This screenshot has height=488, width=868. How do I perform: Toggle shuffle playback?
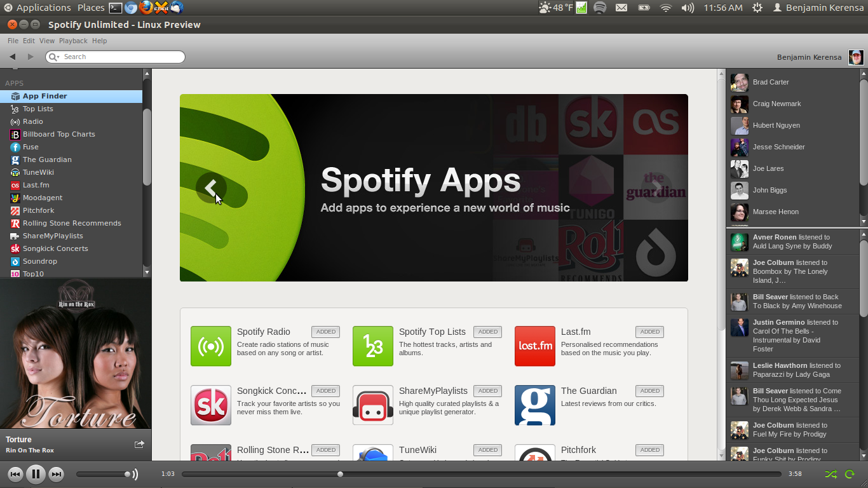pos(831,474)
